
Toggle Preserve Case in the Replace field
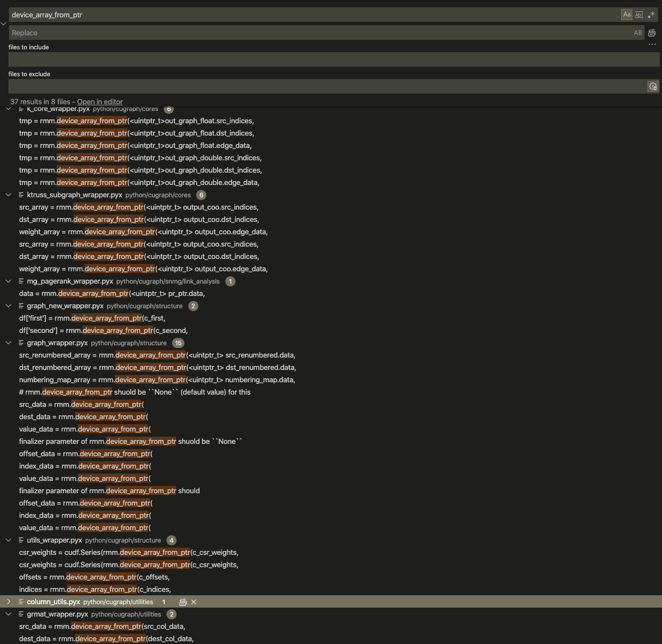637,33
